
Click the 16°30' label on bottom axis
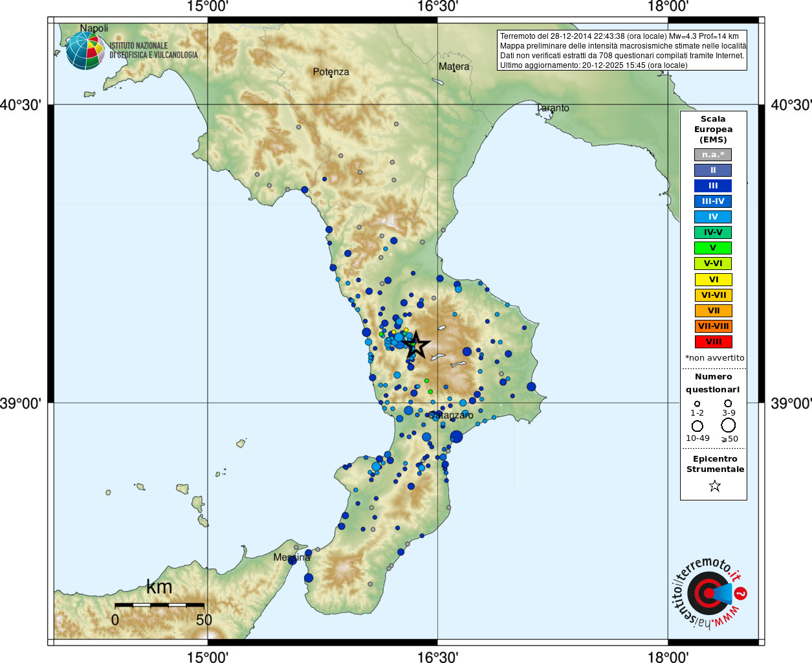pos(437,657)
